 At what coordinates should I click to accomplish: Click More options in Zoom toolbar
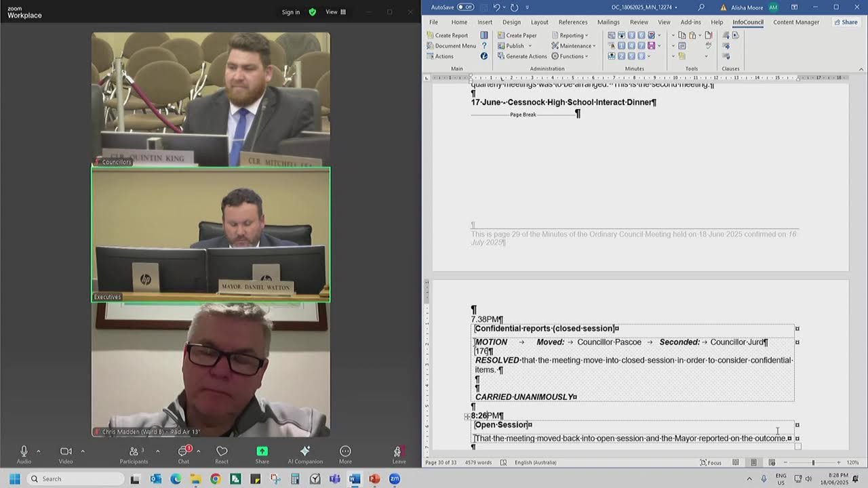[x=345, y=454]
